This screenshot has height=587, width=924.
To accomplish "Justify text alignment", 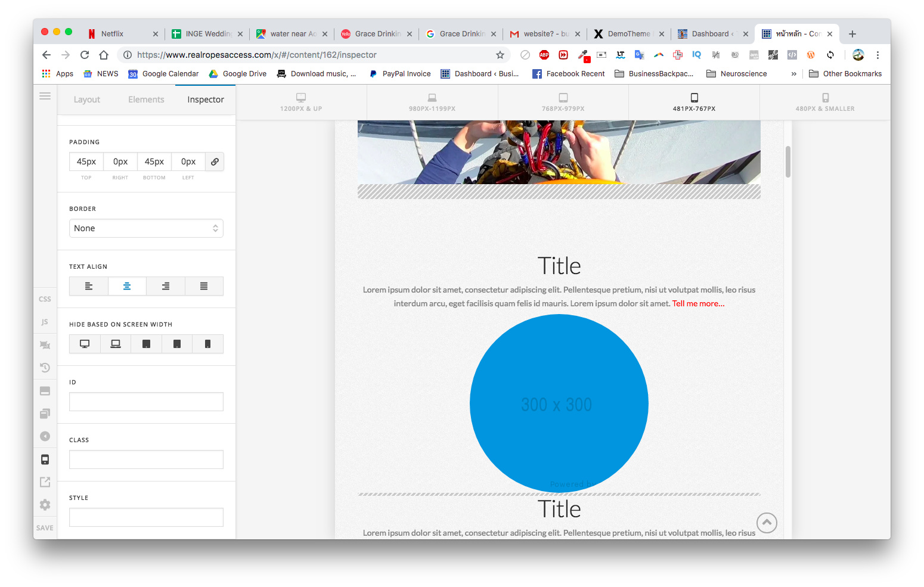I will (x=204, y=286).
